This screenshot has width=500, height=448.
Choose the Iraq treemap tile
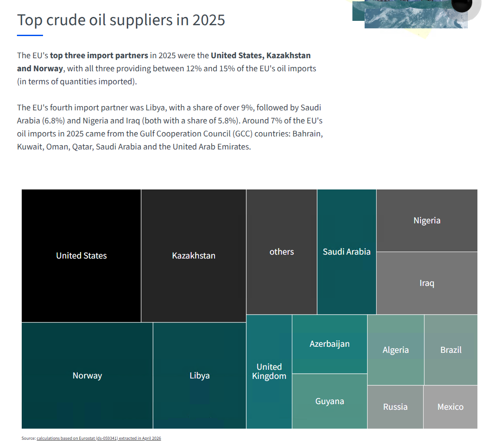427,283
